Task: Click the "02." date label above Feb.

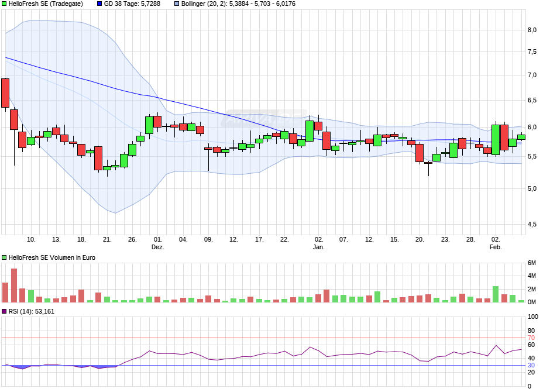Action: coord(496,239)
